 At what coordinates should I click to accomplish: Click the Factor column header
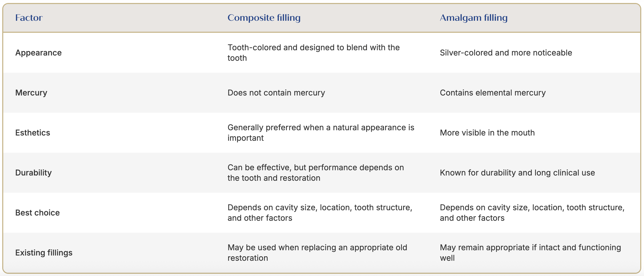(x=29, y=18)
